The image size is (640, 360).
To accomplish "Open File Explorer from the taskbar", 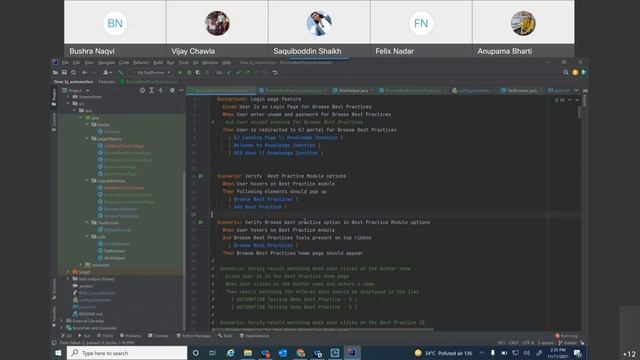I will (x=248, y=353).
